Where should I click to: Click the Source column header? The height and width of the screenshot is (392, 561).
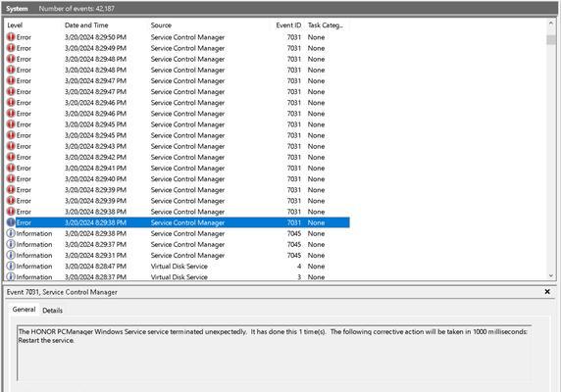click(x=161, y=25)
